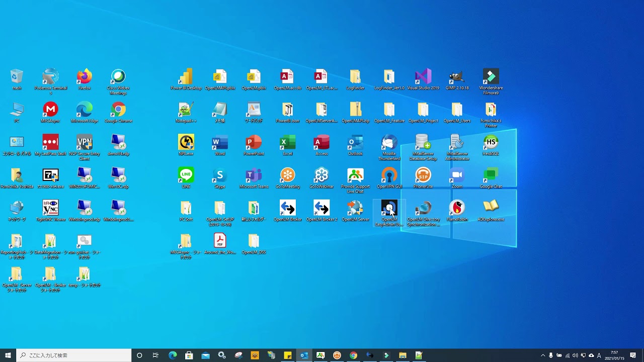This screenshot has height=362, width=644.
Task: Select the TightVNC Viewer shortcut
Action: pos(50,211)
